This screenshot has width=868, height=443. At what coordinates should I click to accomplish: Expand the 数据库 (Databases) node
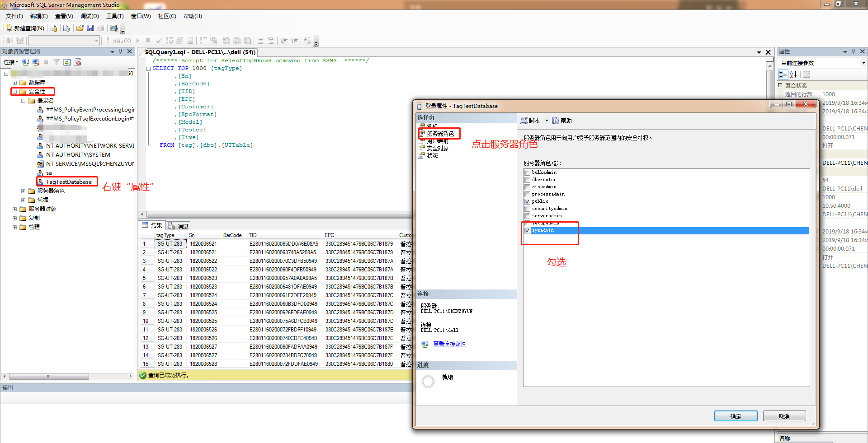pyautogui.click(x=14, y=83)
